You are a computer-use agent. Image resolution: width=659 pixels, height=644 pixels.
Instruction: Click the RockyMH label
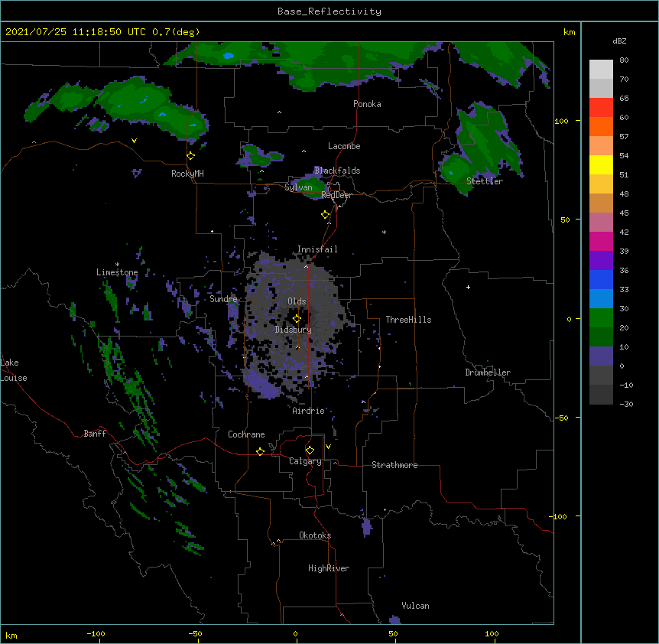[187, 173]
